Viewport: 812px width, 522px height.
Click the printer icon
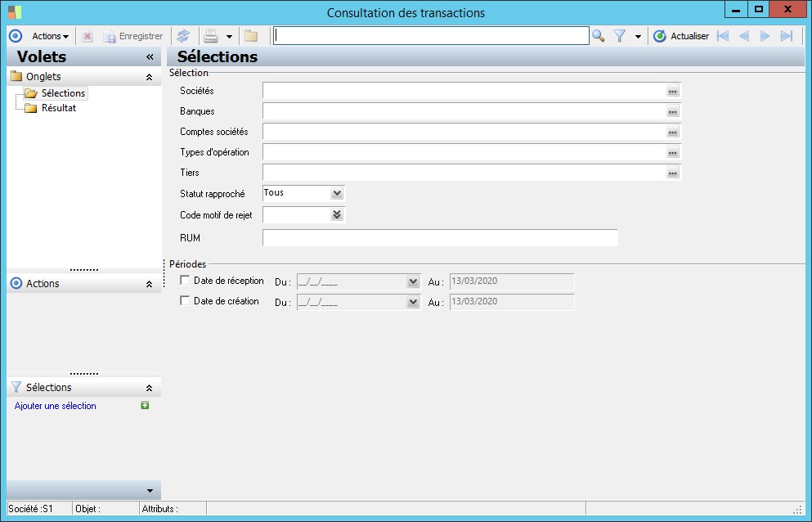(211, 36)
